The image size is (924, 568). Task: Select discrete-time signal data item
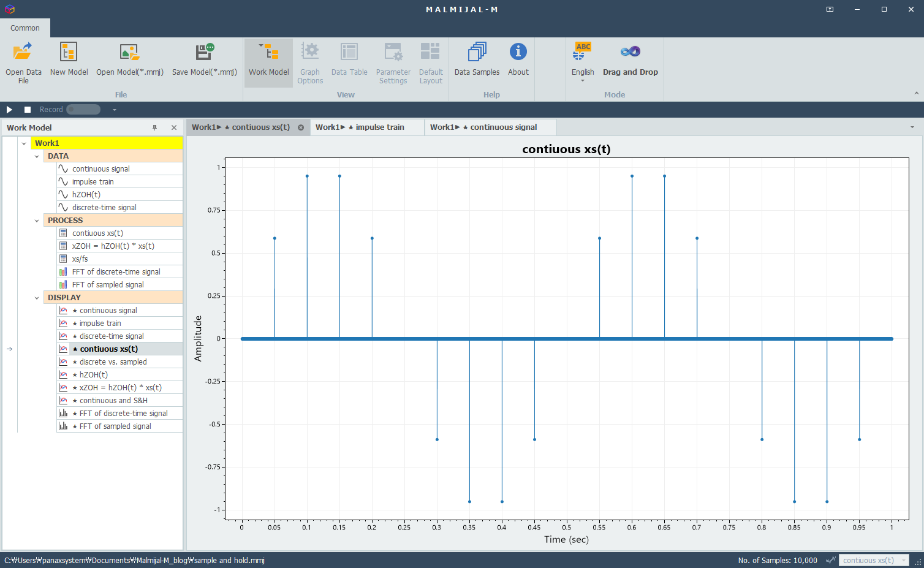(x=119, y=207)
